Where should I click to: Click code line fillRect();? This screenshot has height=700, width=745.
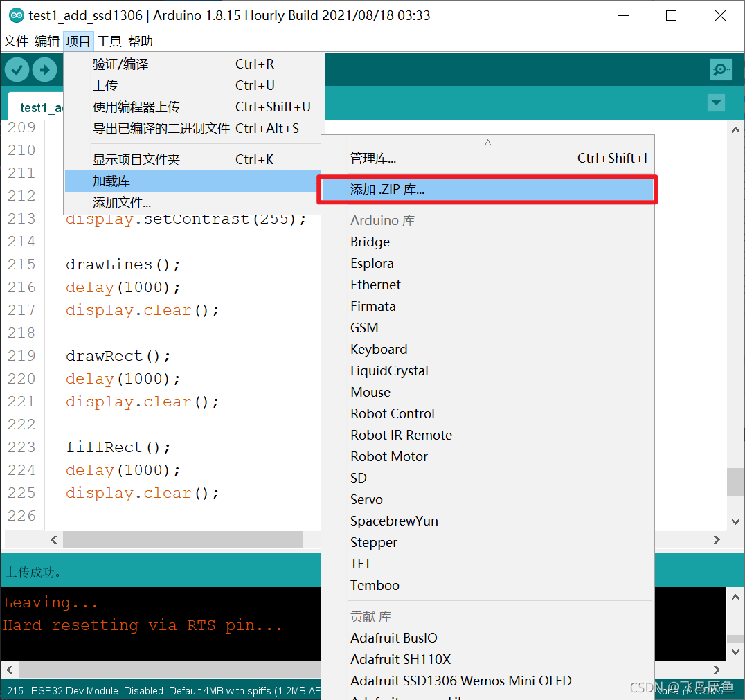click(x=118, y=447)
